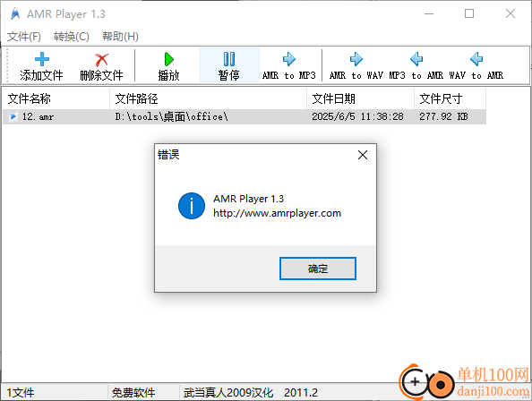Click the http://www.amrplayer.com text in dialog
This screenshot has height=401, width=532.
pos(277,213)
